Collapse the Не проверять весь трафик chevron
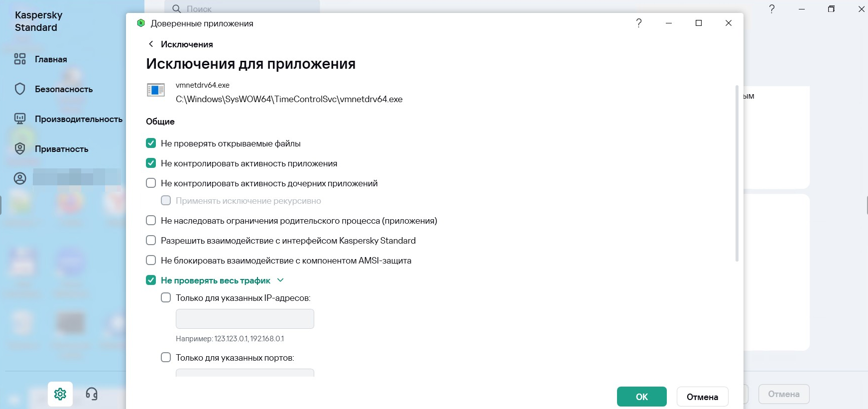 [280, 280]
